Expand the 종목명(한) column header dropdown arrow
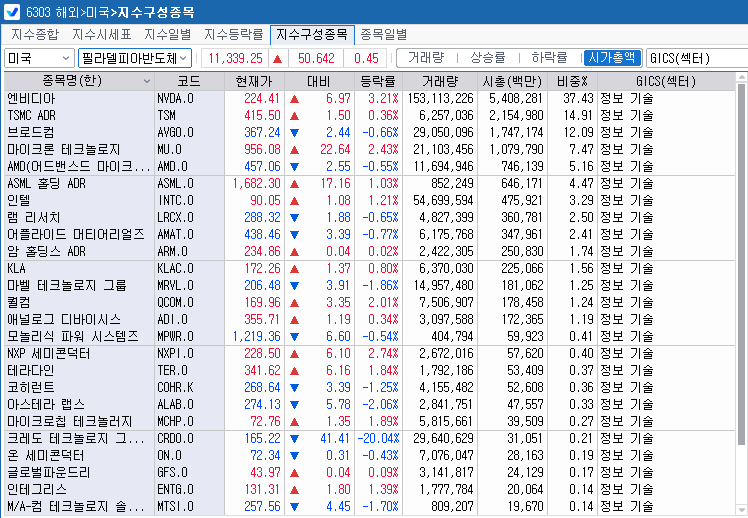The width and height of the screenshot is (748, 518). pyautogui.click(x=146, y=82)
